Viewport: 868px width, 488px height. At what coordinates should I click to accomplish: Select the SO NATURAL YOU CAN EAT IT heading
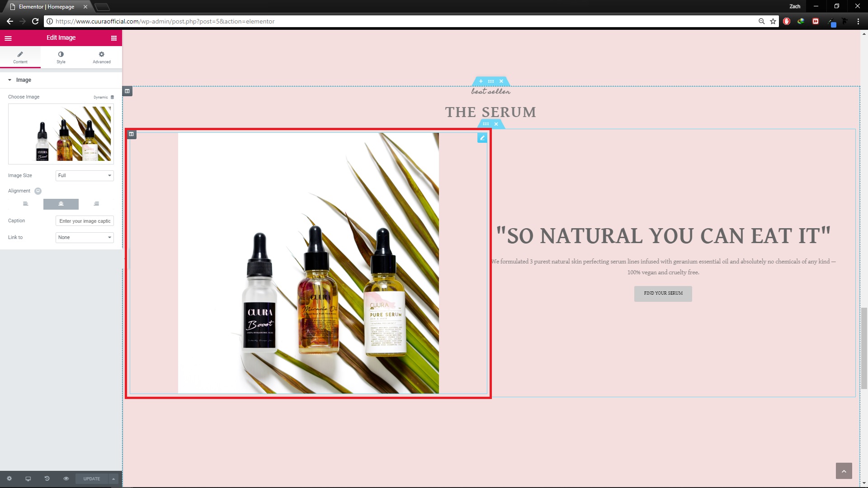663,236
